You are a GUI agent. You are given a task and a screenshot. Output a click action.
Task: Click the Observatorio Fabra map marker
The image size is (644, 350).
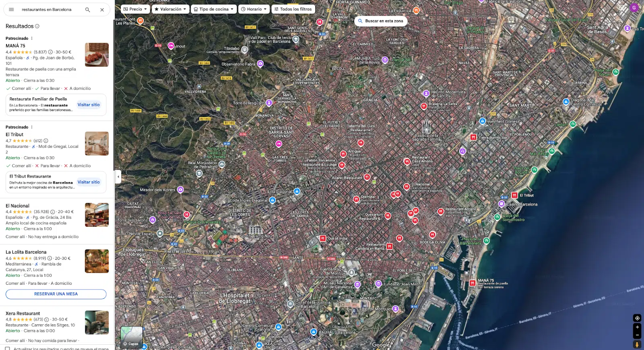click(260, 64)
